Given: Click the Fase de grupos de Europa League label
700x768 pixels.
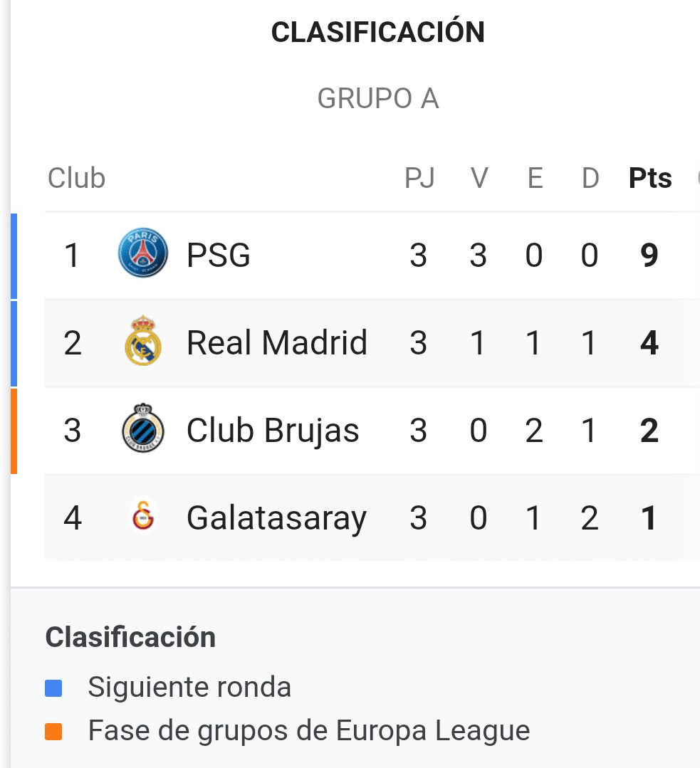Looking at the screenshot, I should (309, 731).
